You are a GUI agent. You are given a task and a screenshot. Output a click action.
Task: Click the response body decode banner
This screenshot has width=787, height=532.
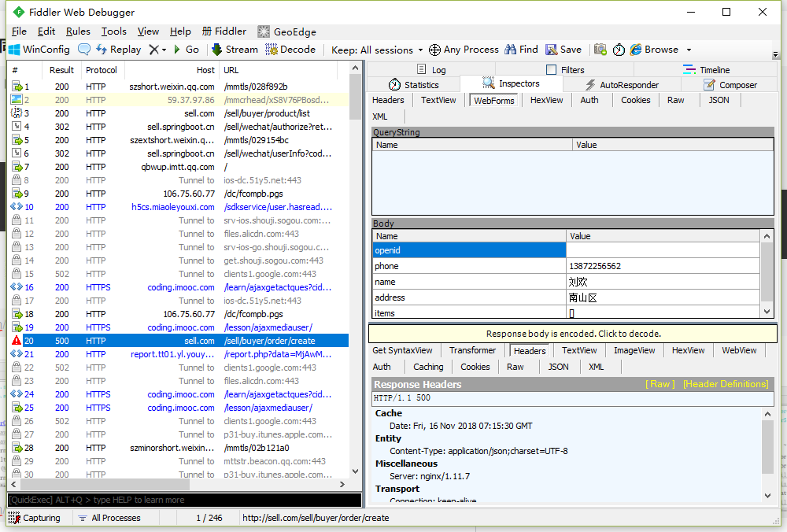(x=573, y=334)
